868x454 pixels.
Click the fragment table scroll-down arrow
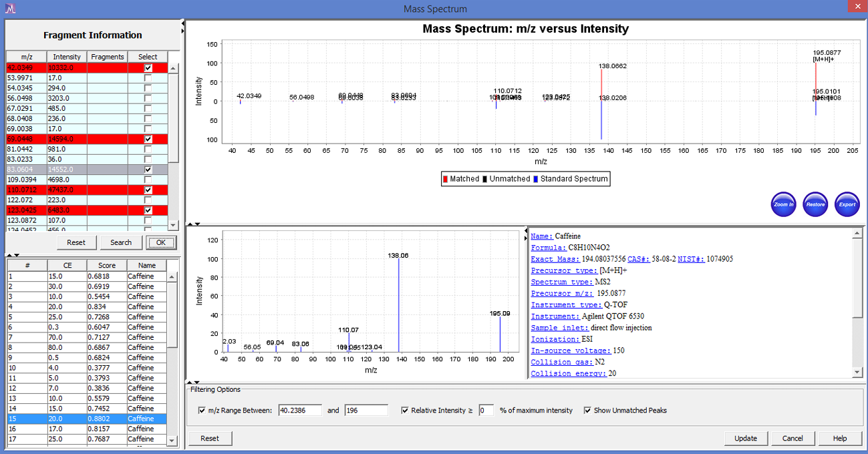pyautogui.click(x=174, y=225)
